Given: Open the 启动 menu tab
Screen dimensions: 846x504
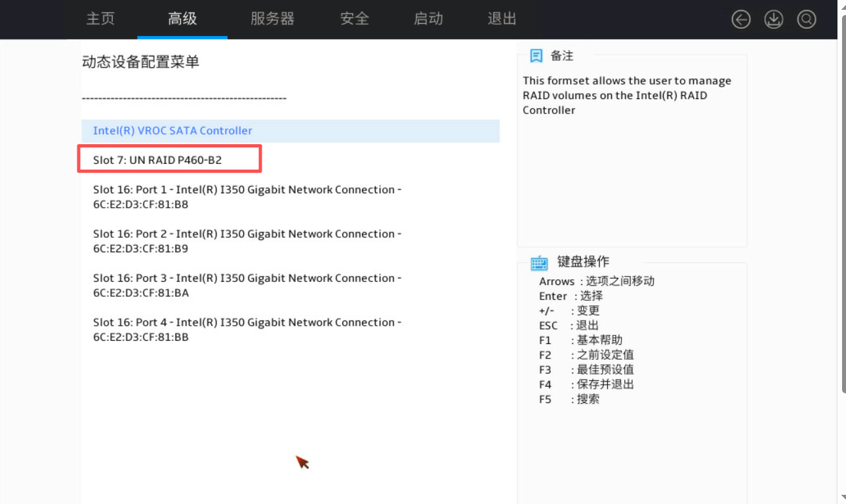Looking at the screenshot, I should pos(428,19).
